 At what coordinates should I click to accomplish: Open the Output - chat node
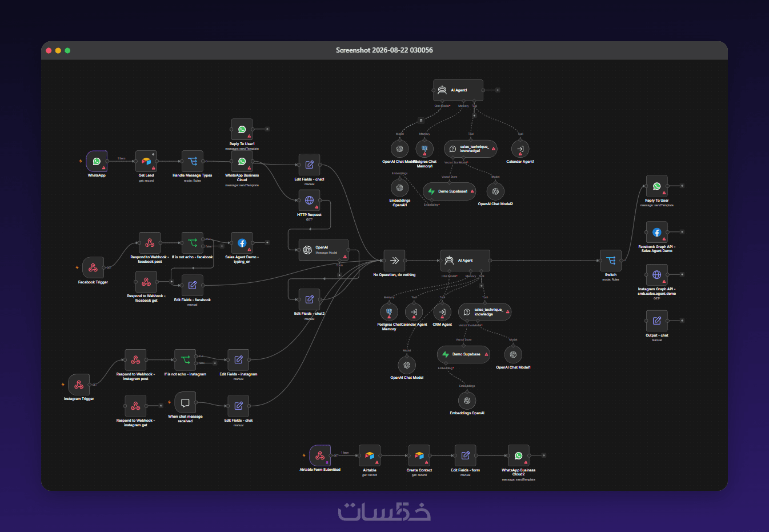tap(657, 321)
